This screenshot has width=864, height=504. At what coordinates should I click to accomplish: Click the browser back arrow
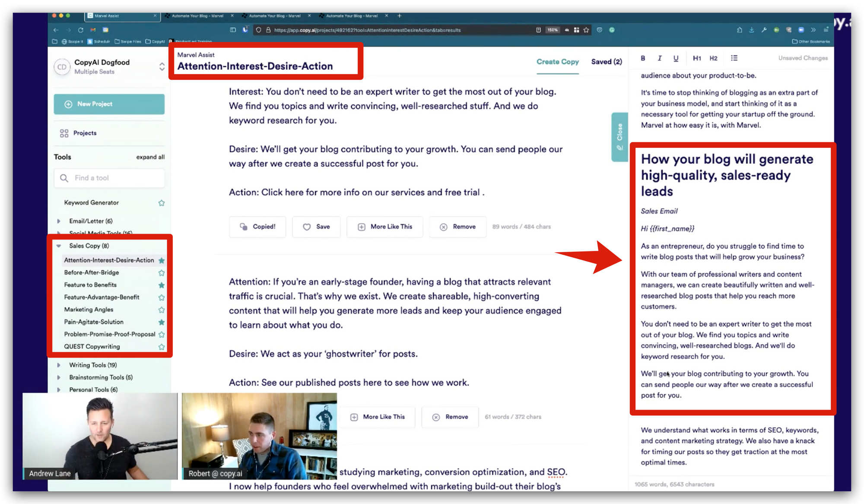pos(56,30)
